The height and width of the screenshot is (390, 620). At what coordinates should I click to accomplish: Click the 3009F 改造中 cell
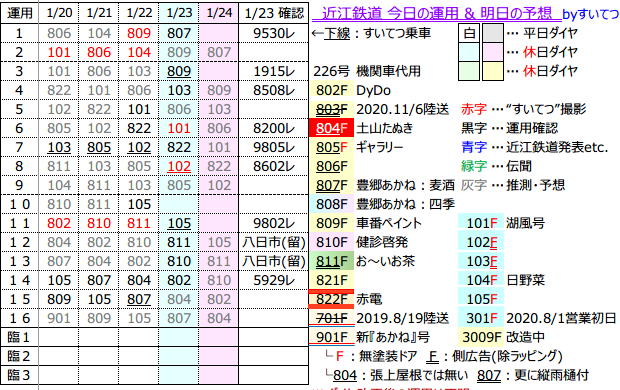pyautogui.click(x=481, y=337)
